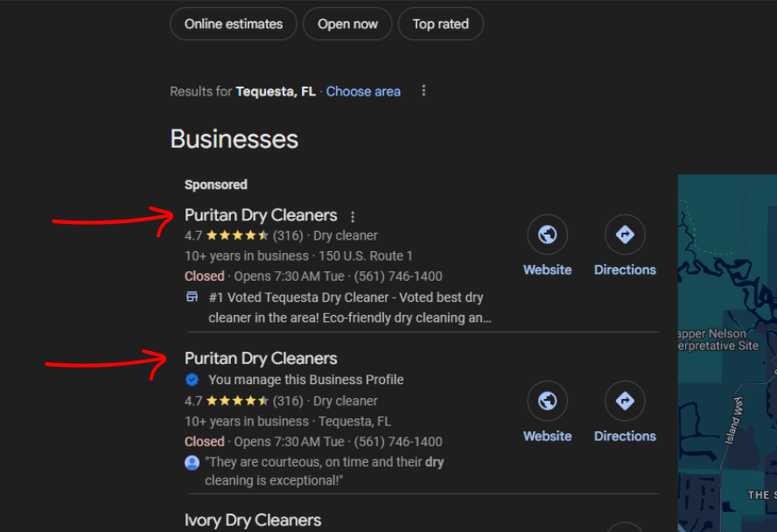Screen dimensions: 777x532
Task: Get Directions for managed Puritan profile
Action: click(x=625, y=401)
